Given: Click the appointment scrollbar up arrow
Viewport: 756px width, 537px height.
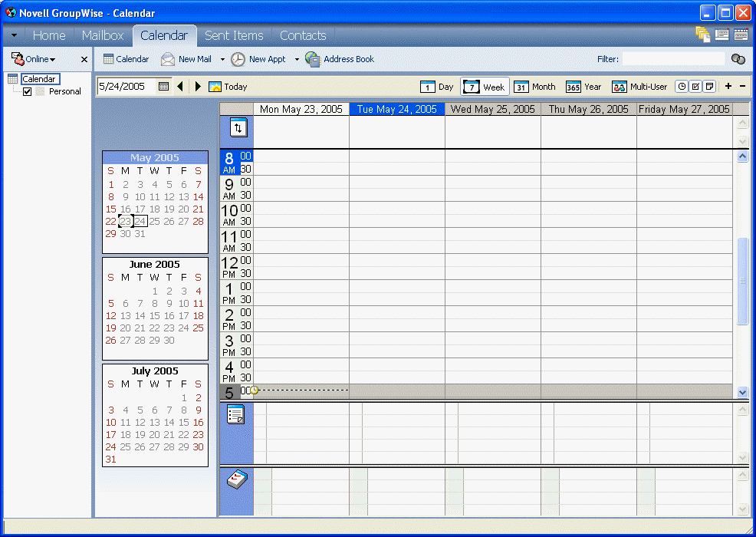Looking at the screenshot, I should pos(742,156).
